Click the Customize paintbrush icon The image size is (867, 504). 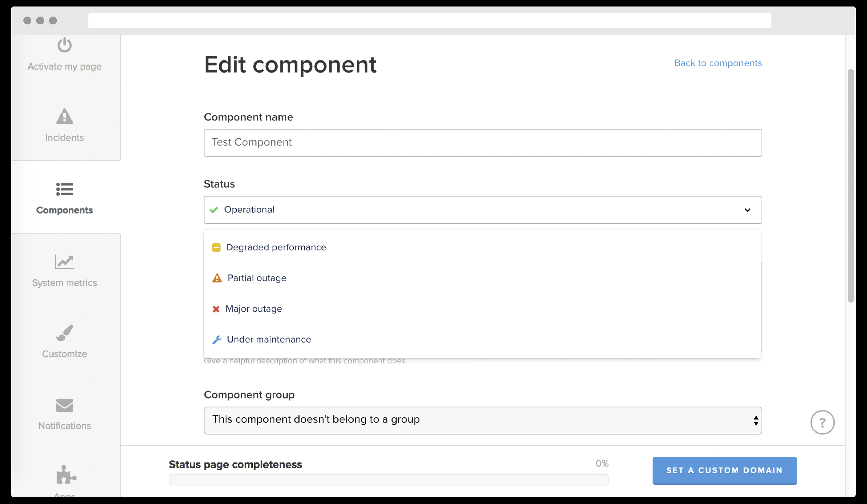64,333
